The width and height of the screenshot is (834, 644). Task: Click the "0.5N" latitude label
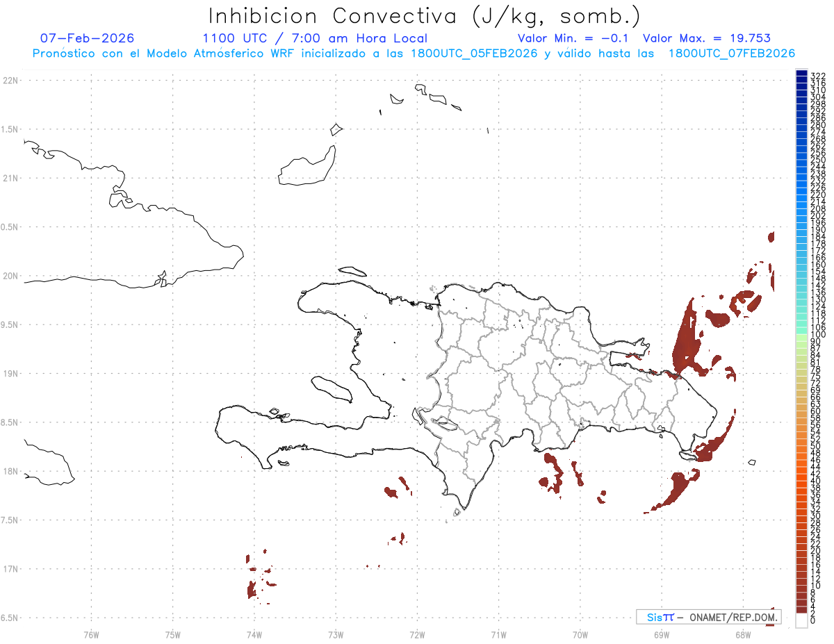10,227
